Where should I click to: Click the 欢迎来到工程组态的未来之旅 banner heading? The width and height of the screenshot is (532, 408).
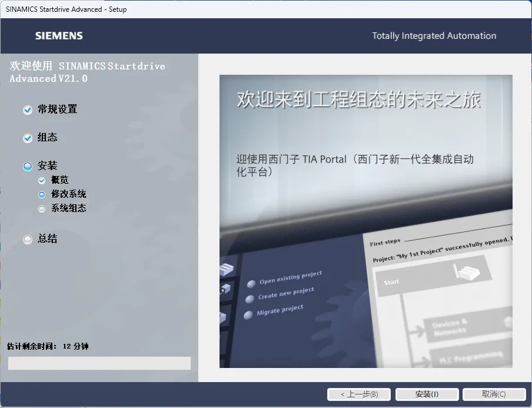[358, 99]
